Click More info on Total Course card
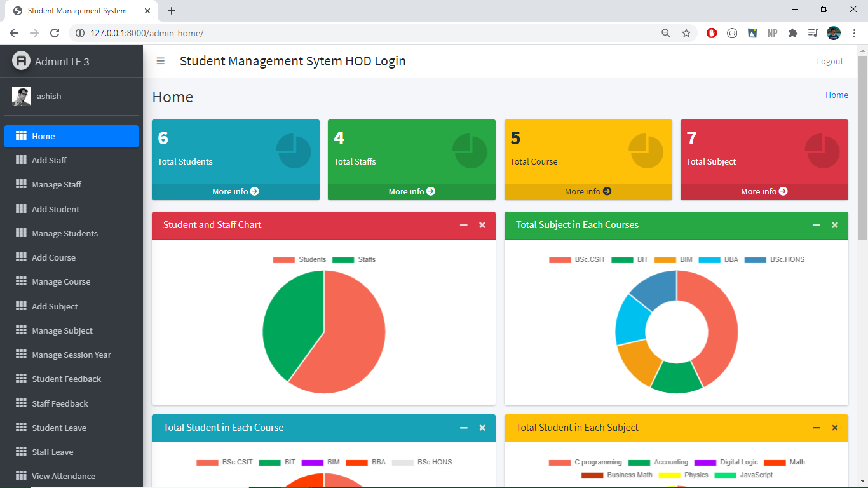 (x=588, y=191)
